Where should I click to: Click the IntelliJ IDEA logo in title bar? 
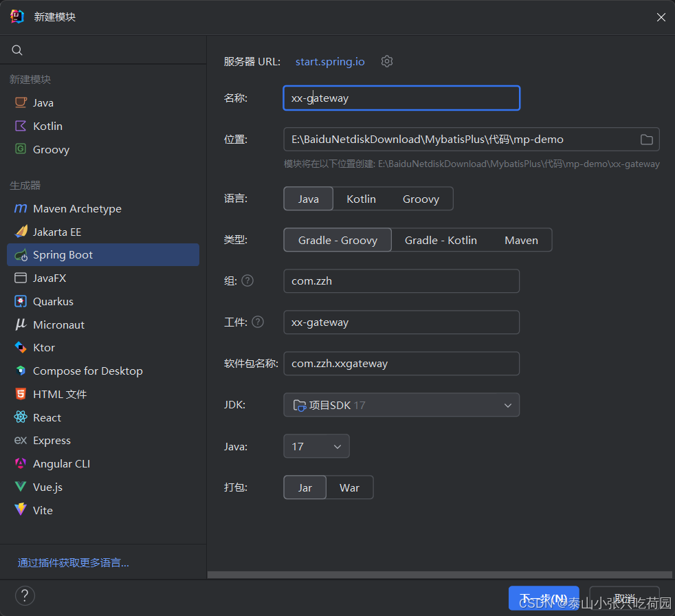click(17, 16)
